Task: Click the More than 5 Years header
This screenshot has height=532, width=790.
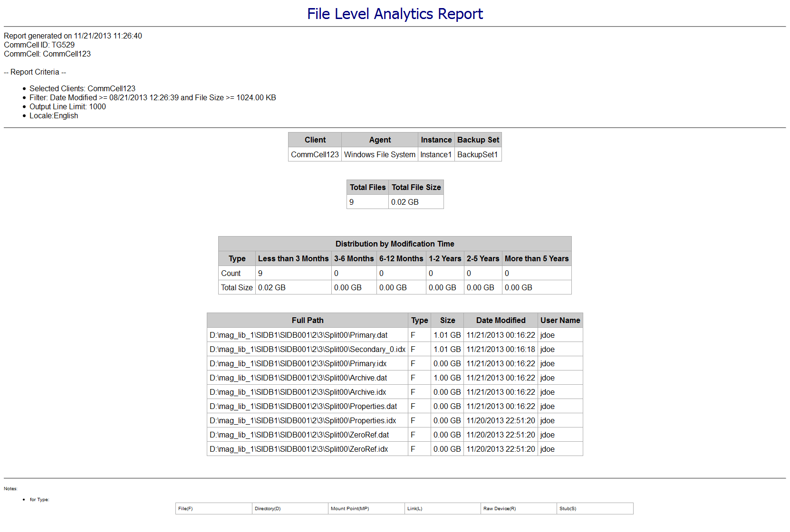Action: pyautogui.click(x=536, y=258)
